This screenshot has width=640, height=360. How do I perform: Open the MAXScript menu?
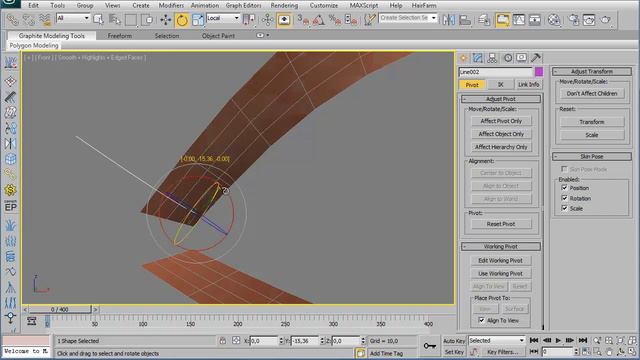point(364,5)
